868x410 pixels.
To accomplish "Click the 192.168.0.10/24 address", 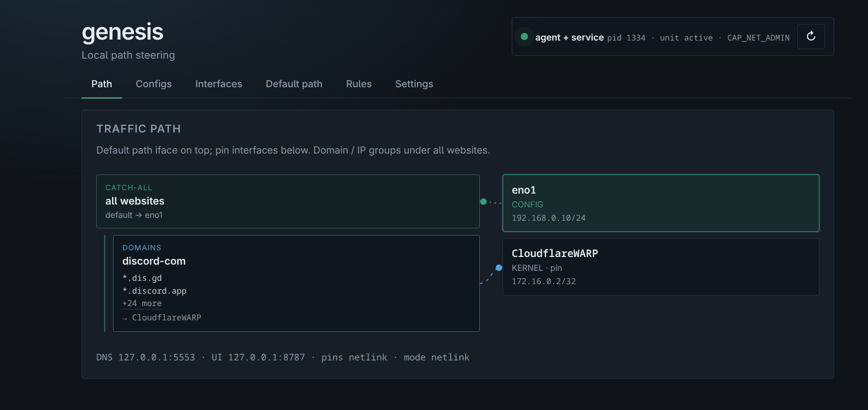I will click(548, 218).
